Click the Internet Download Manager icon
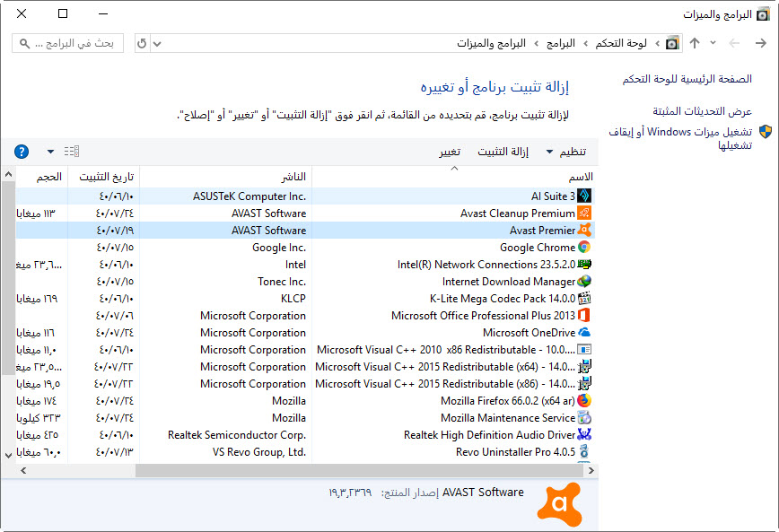The image size is (779, 532). coord(584,281)
